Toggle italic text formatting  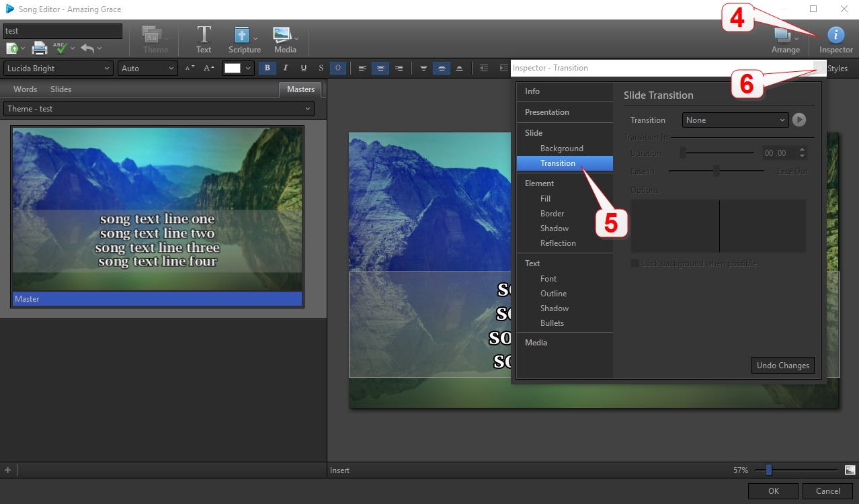coord(285,68)
